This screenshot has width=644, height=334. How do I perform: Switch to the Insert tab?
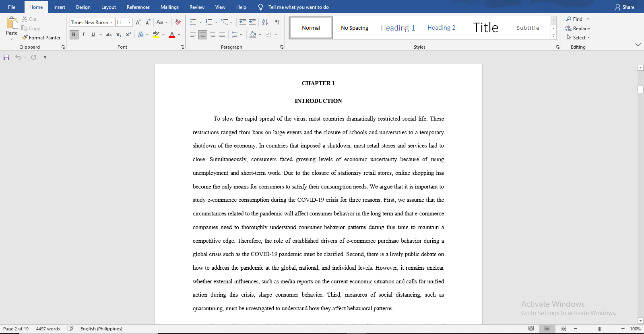point(59,7)
